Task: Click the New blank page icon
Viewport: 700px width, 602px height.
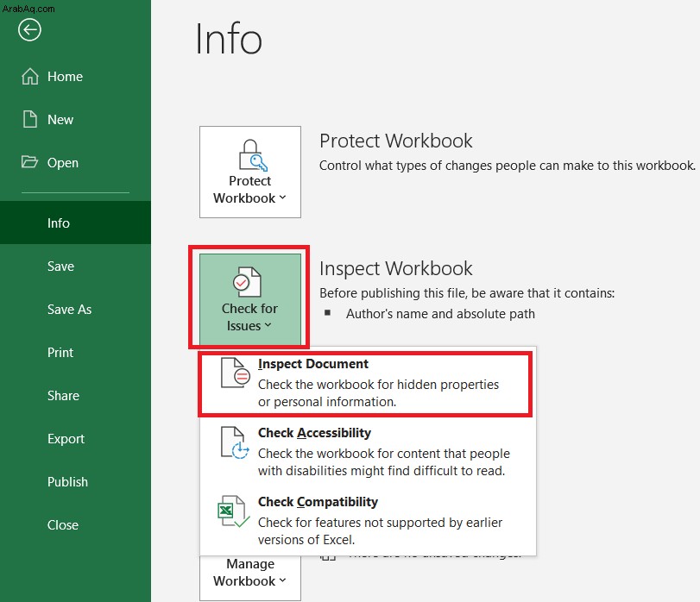Action: click(x=30, y=119)
